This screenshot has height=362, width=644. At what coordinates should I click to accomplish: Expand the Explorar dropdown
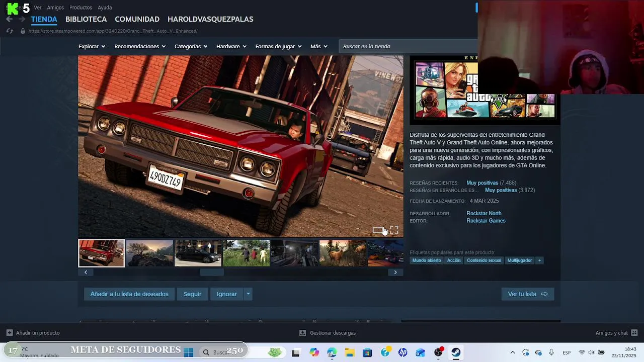tap(92, 46)
